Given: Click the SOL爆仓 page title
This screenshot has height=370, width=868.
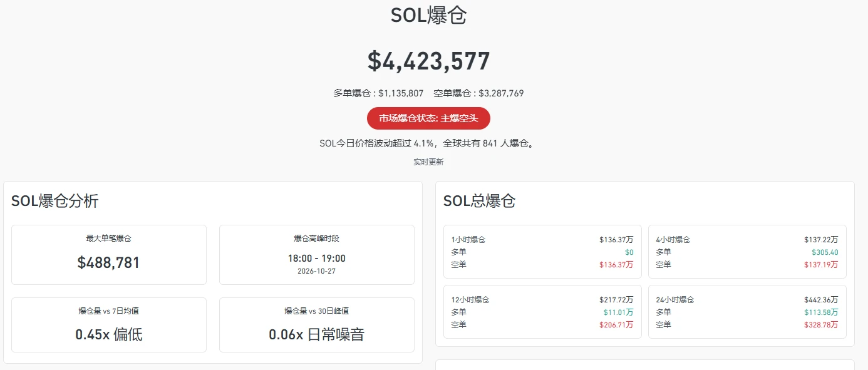Looking at the screenshot, I should 428,16.
